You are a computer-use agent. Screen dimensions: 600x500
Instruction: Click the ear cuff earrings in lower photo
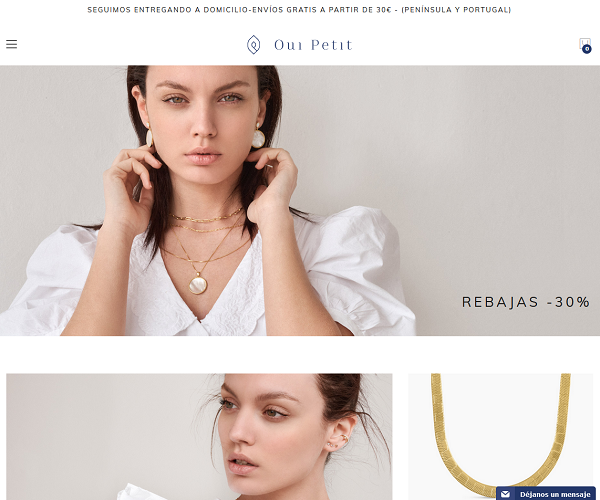point(338,441)
